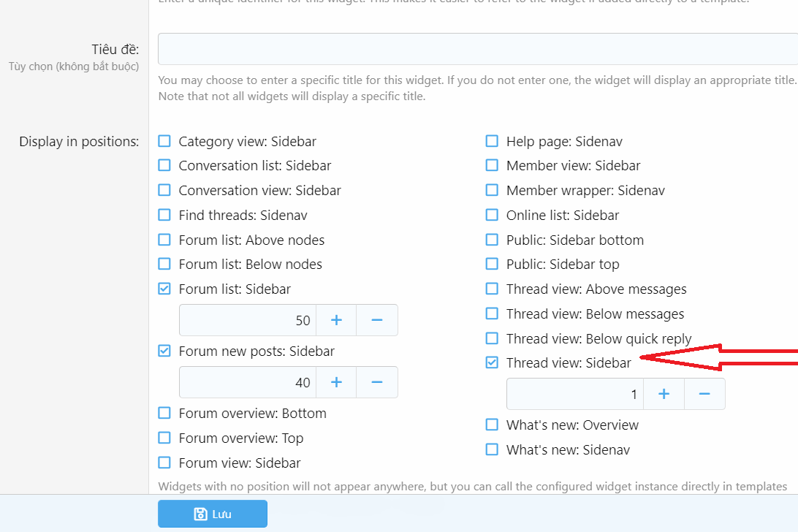Tick Member view: Sidebar checkbox
The image size is (798, 532).
(492, 166)
